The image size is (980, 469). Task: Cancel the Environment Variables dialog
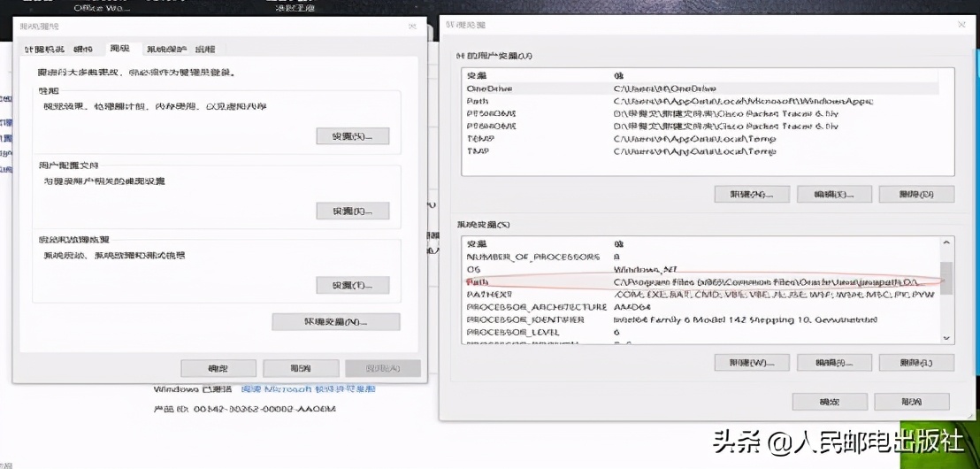pos(912,402)
